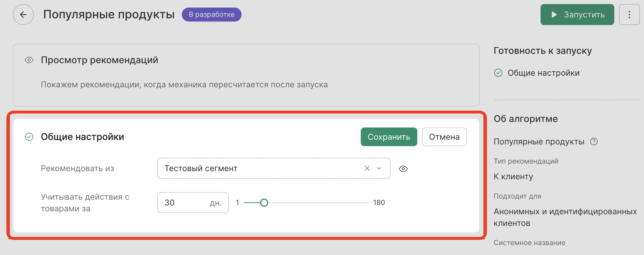644x255 pixels.
Task: Focus the 30 дн. days input
Action: pyautogui.click(x=193, y=203)
